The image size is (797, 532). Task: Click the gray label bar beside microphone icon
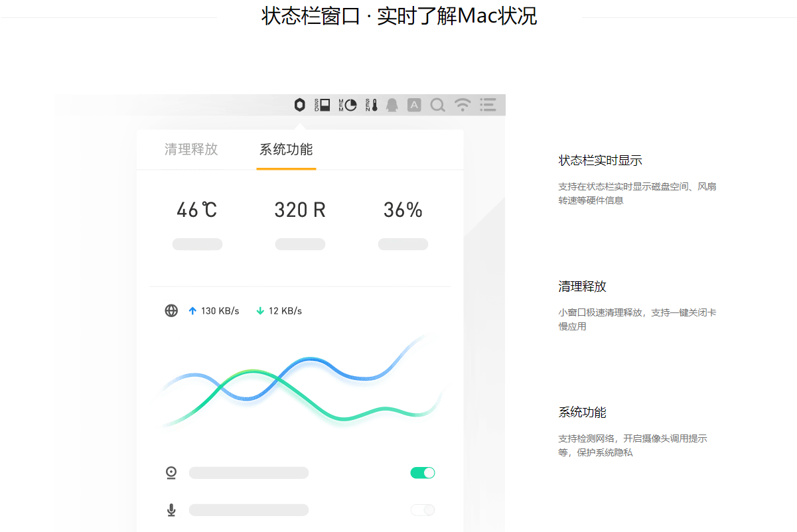pyautogui.click(x=249, y=509)
